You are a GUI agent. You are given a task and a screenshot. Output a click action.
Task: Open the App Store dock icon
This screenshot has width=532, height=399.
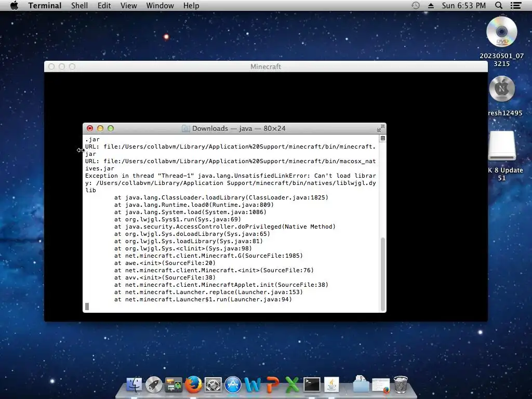pos(233,385)
